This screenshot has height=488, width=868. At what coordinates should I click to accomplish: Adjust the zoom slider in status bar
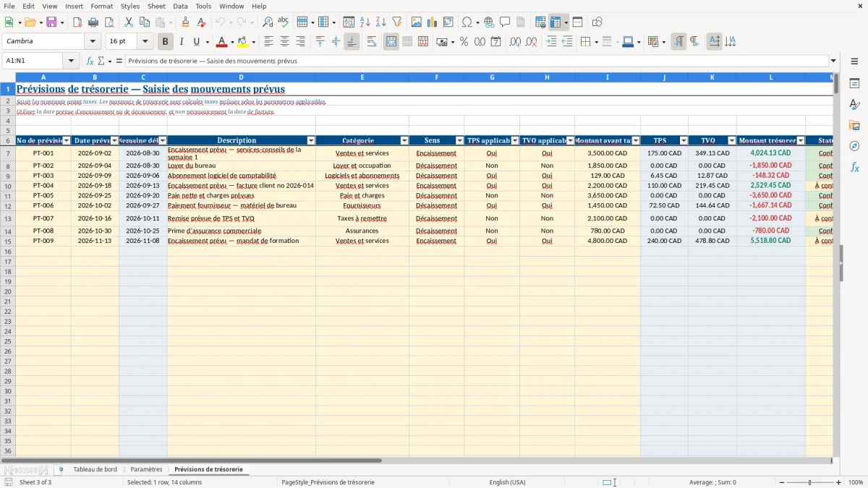click(810, 482)
